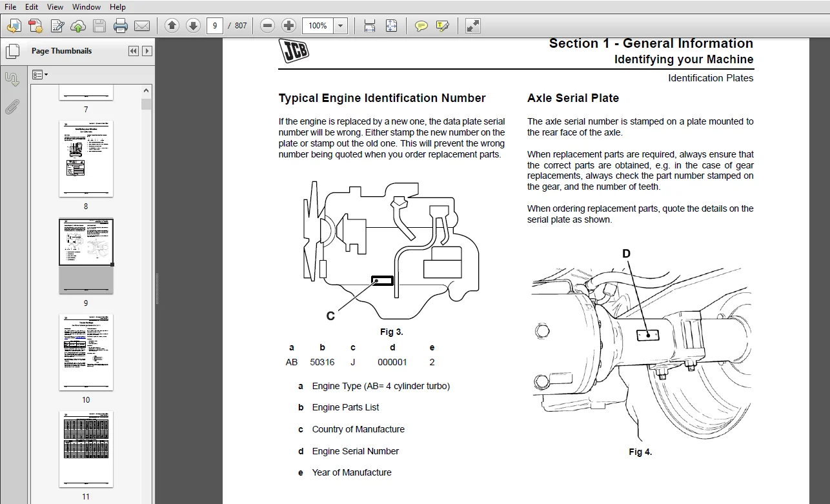830x504 pixels.
Task: Select the page 10 thumbnail
Action: 86,352
